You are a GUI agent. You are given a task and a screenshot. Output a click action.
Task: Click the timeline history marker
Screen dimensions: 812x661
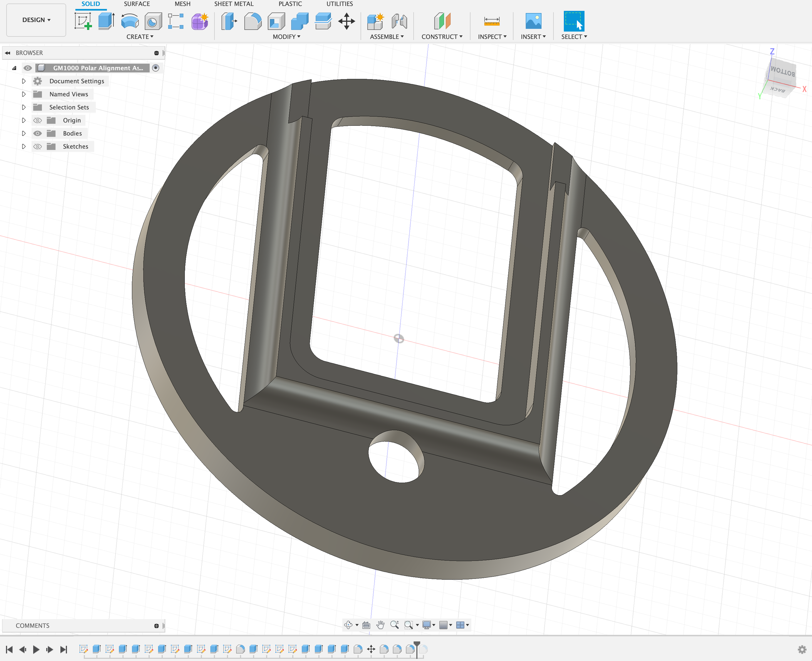coord(417,649)
